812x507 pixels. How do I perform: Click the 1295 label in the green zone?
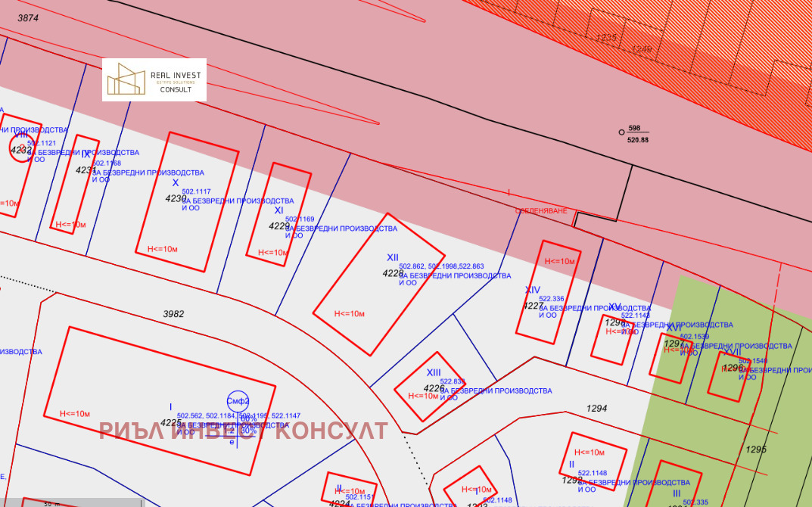(756, 449)
